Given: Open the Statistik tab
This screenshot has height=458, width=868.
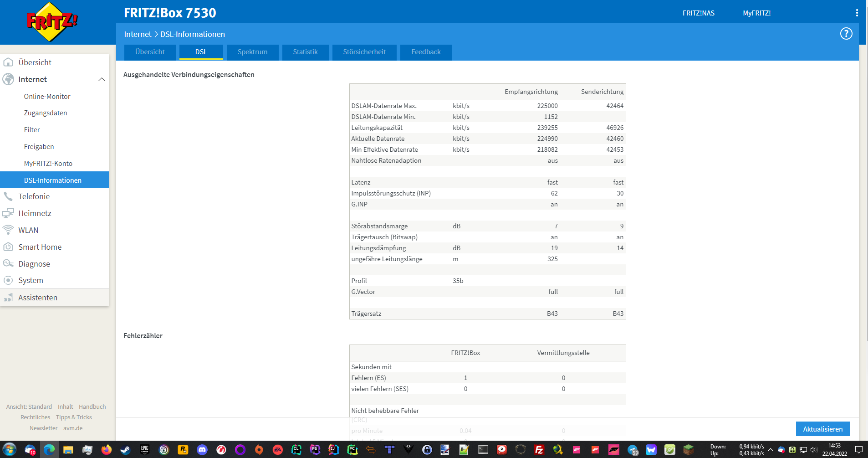Looking at the screenshot, I should point(306,52).
